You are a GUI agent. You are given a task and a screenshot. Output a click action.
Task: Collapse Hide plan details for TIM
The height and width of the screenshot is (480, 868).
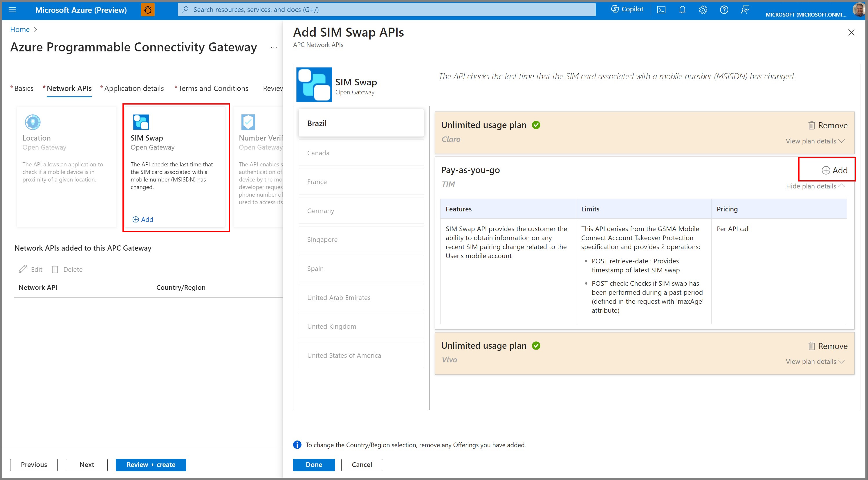[x=815, y=186]
